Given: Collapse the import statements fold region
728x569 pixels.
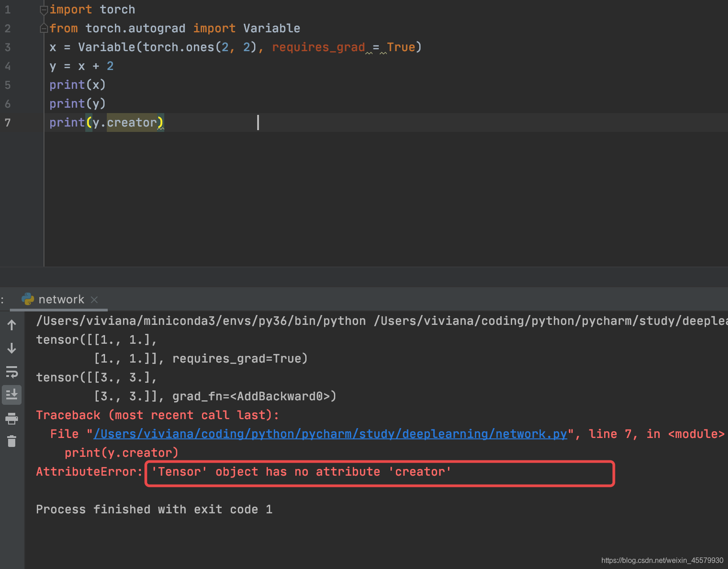Looking at the screenshot, I should click(44, 9).
